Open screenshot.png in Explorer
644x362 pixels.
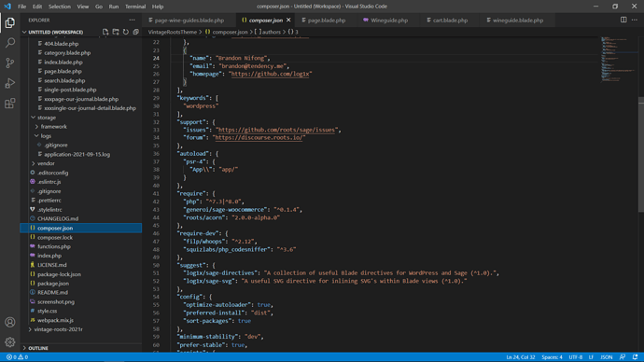(x=56, y=301)
